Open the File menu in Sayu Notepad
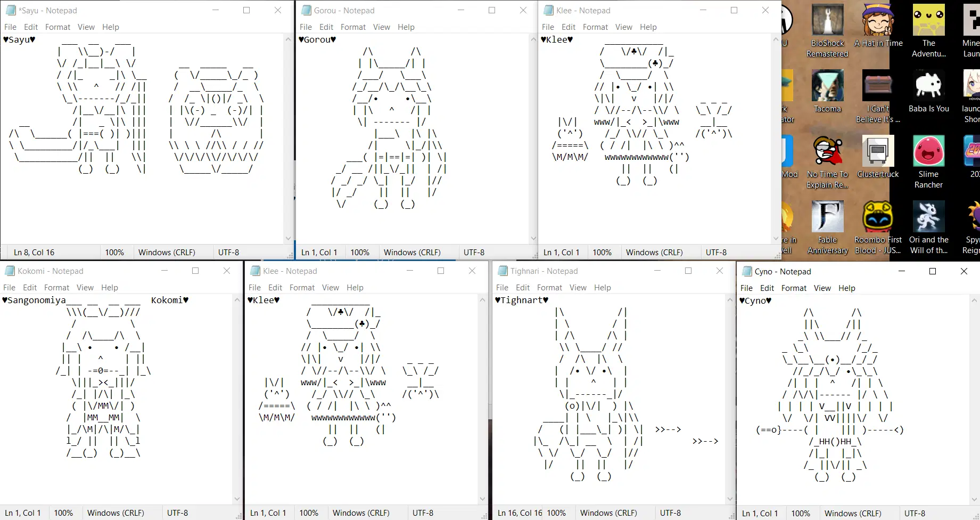Screen dimensions: 980x520 10,27
